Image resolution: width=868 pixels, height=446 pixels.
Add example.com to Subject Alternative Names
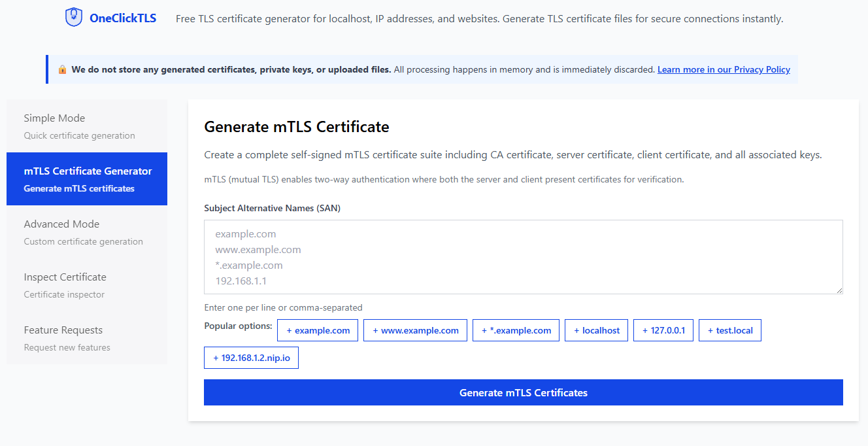[318, 330]
